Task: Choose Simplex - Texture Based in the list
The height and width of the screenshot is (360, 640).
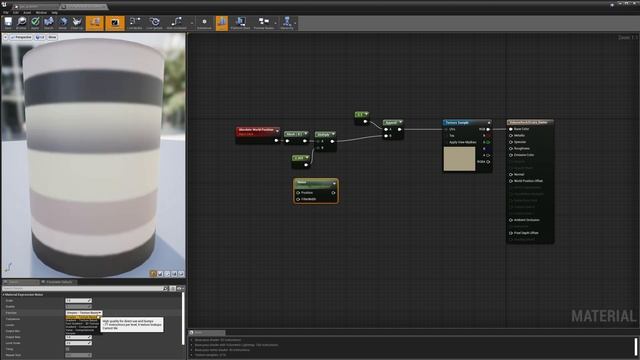Action: click(x=82, y=317)
